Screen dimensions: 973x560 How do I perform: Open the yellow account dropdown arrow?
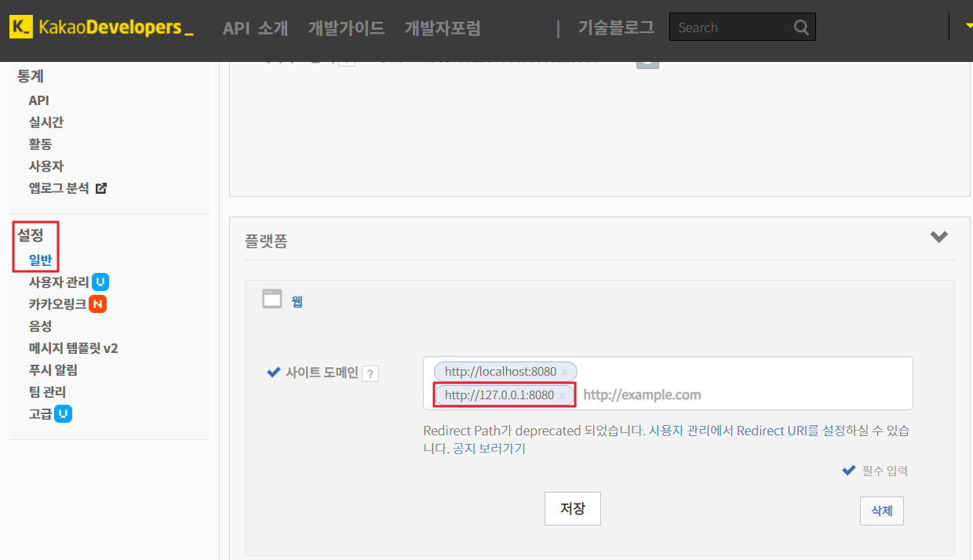coord(970,25)
